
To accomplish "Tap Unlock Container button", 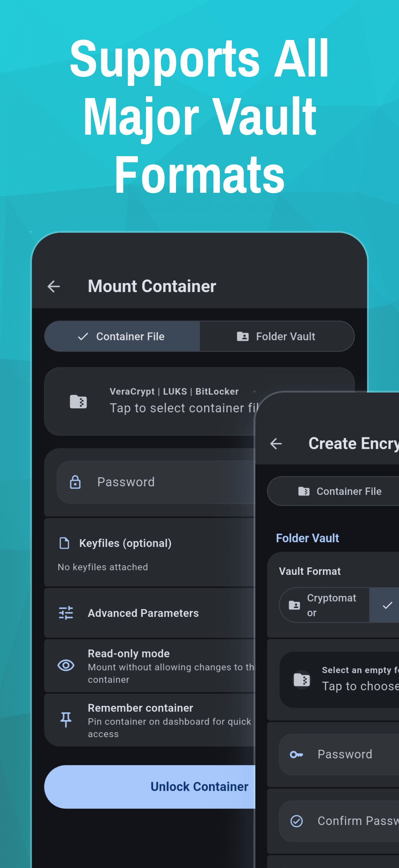I will click(150, 787).
